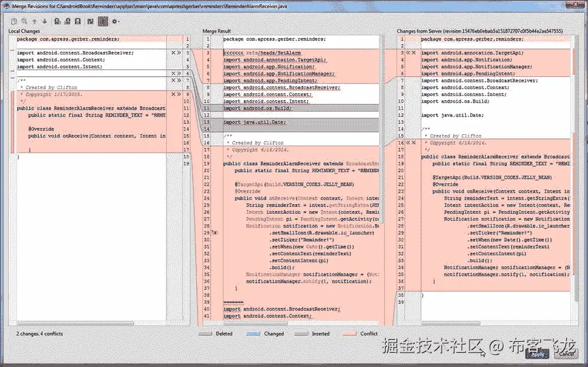The image size is (588, 367).
Task: Click Changes from Server vertical scrollbar
Action: [576, 169]
